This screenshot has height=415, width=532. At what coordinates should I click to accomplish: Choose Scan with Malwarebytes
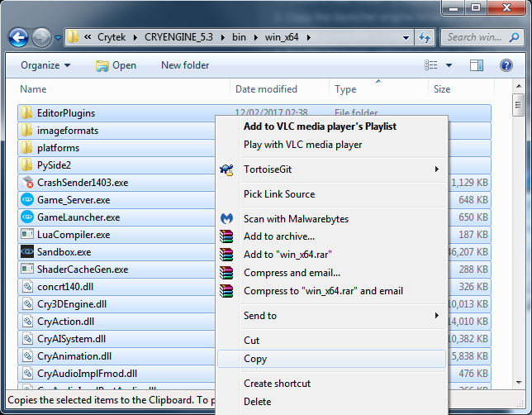(331, 219)
